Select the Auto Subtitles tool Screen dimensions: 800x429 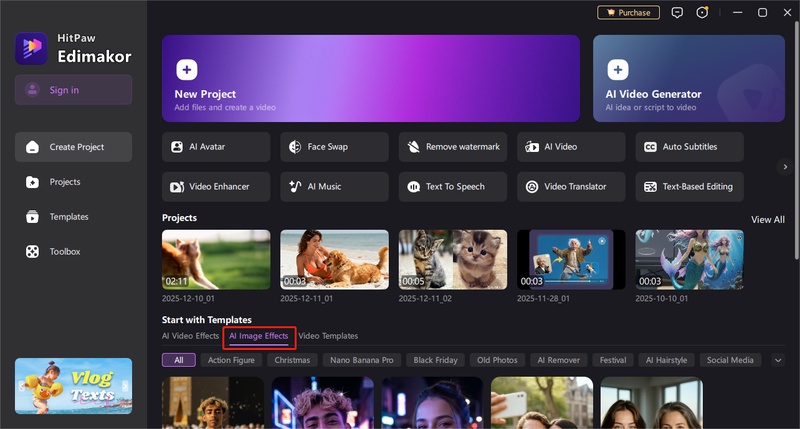[x=689, y=147]
